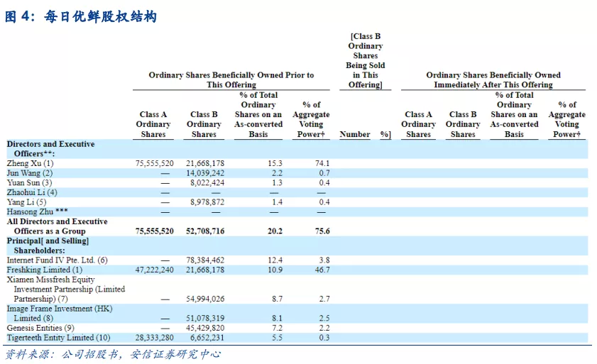
Task: Click group voting power 75.6
Action: point(322,231)
